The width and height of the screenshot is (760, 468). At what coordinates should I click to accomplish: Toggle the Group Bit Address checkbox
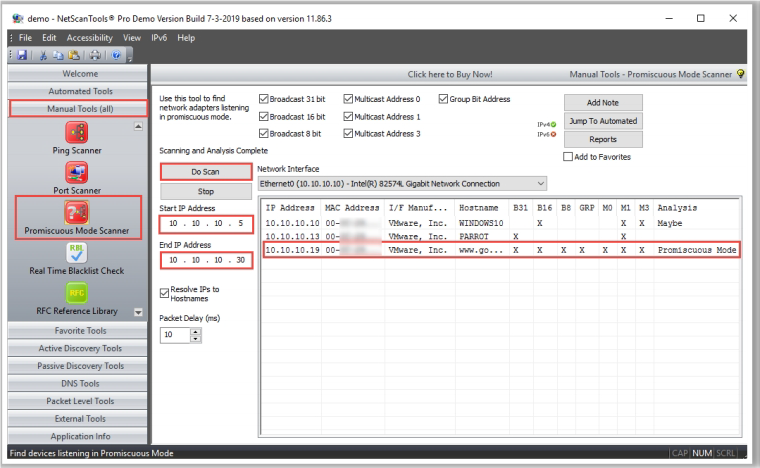click(x=441, y=100)
